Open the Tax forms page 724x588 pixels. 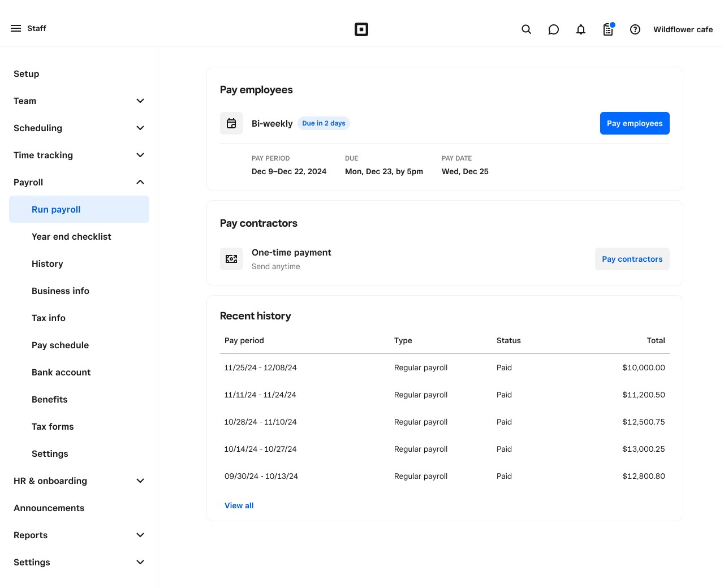coord(53,426)
